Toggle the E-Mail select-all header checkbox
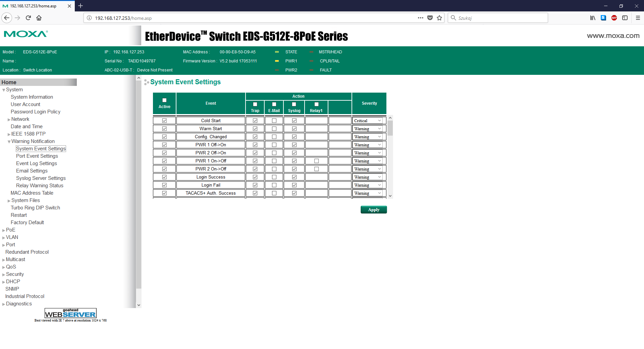 [x=274, y=104]
